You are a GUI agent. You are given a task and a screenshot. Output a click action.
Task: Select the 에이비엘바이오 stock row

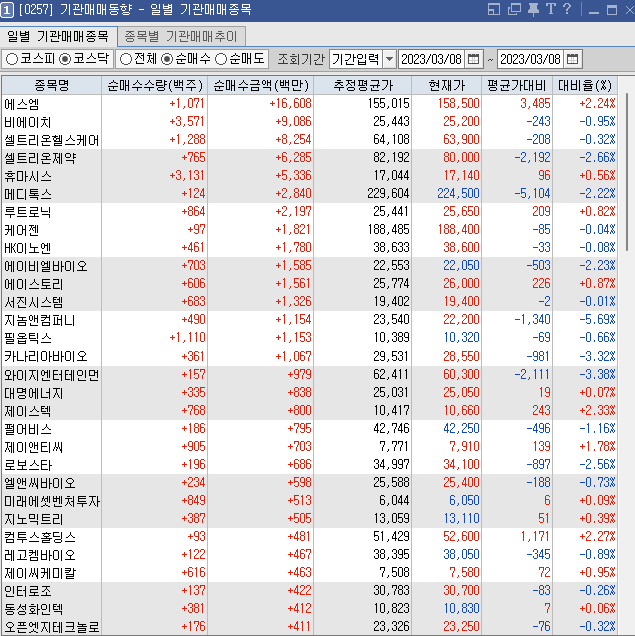(310, 266)
